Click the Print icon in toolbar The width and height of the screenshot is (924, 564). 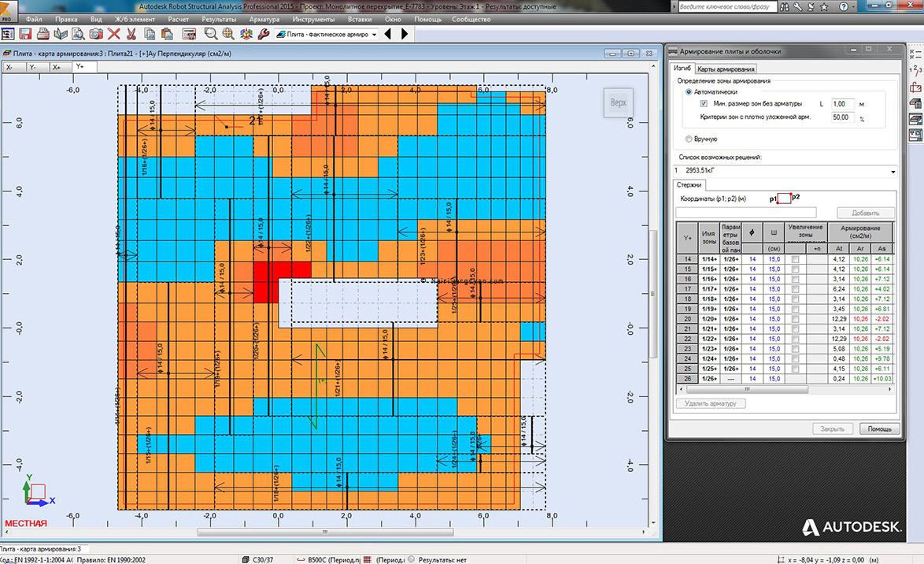(x=43, y=34)
